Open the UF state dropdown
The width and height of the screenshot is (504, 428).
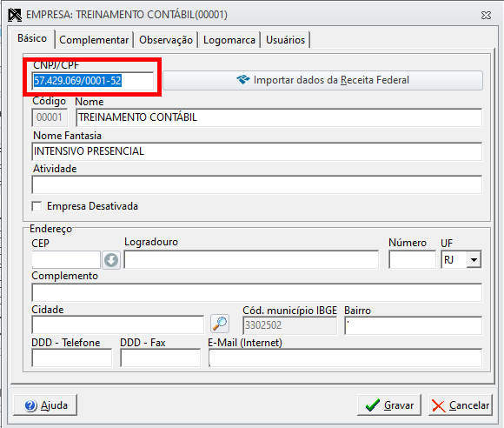(474, 260)
